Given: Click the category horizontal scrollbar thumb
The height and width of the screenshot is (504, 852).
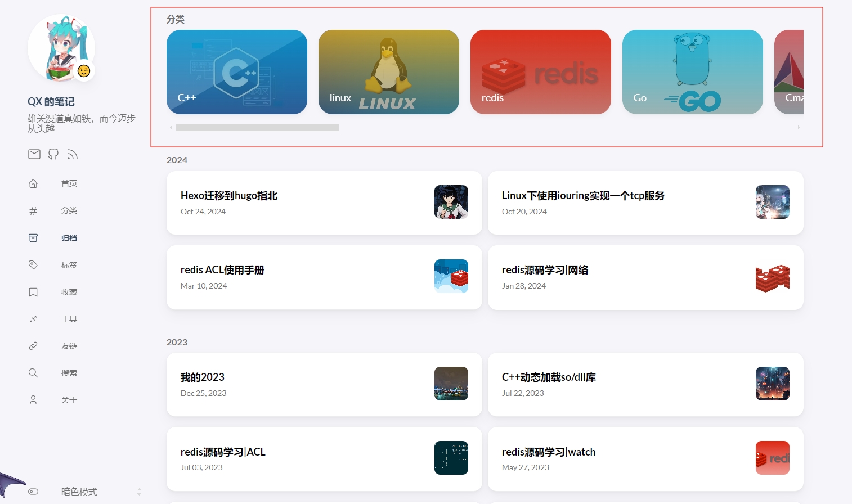Looking at the screenshot, I should [x=257, y=128].
